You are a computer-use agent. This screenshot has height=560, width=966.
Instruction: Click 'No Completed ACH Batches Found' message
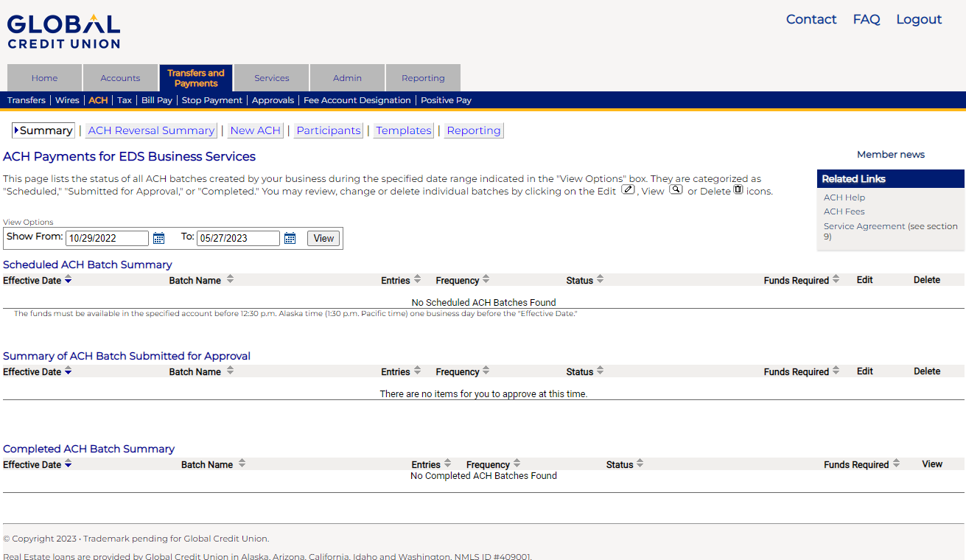(483, 475)
